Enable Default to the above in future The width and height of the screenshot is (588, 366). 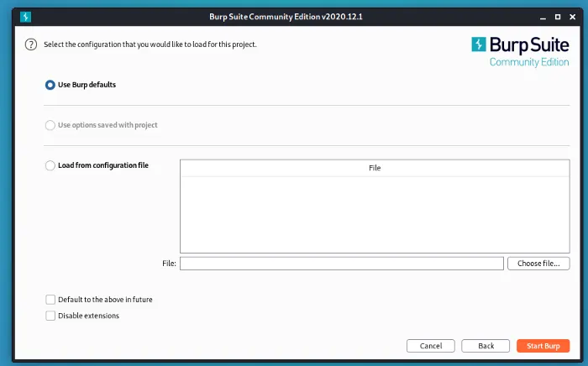click(x=50, y=300)
